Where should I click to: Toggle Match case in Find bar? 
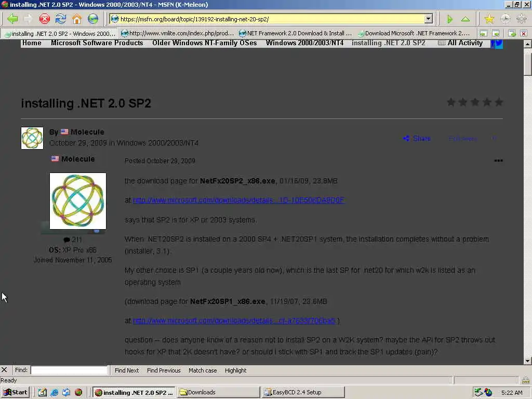pos(203,370)
